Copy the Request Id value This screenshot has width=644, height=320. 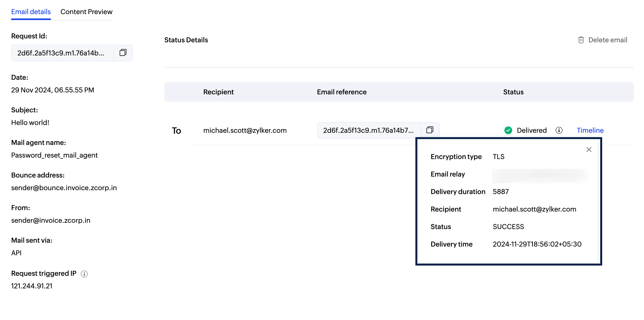pos(123,53)
